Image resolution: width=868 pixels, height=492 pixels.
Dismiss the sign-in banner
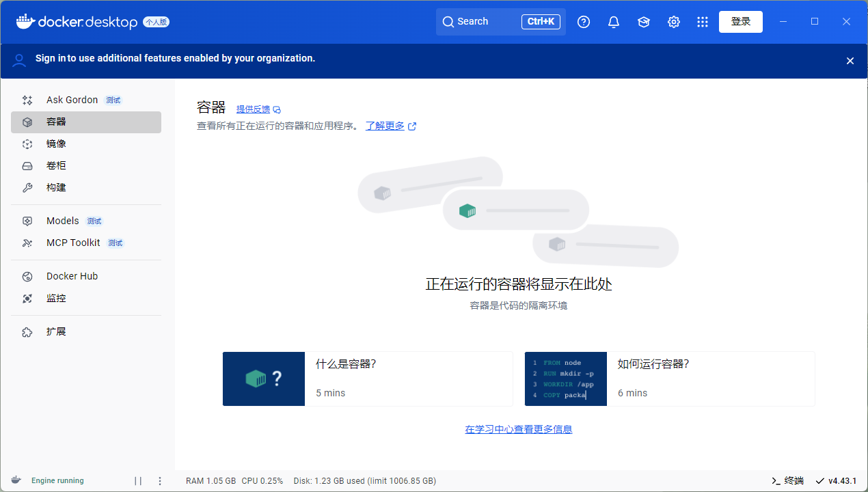[850, 61]
